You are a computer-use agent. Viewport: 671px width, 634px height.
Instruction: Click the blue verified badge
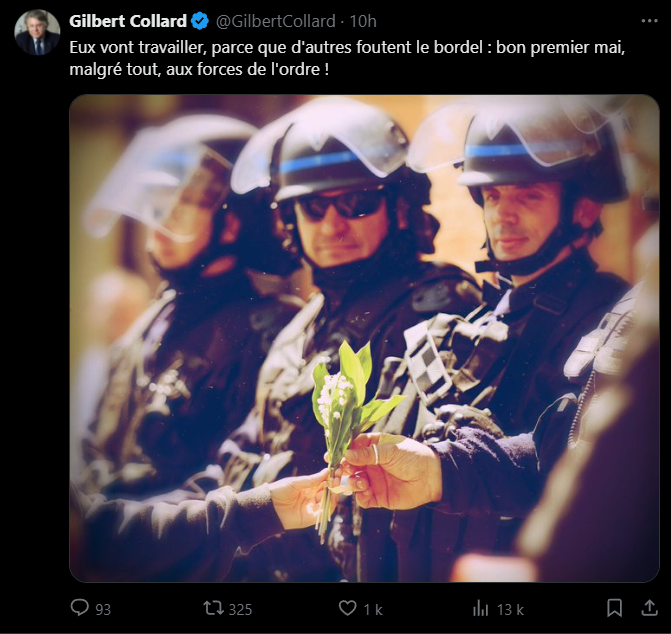[x=200, y=21]
